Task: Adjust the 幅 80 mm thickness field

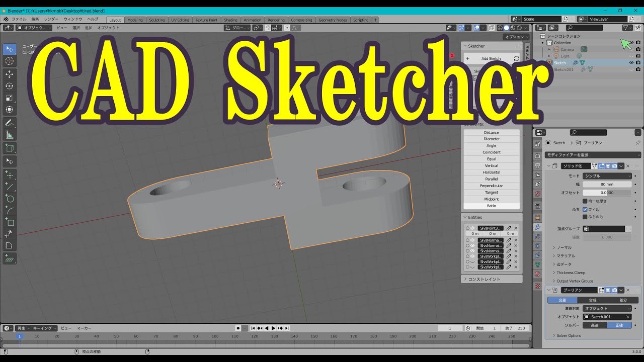Action: pos(607,185)
